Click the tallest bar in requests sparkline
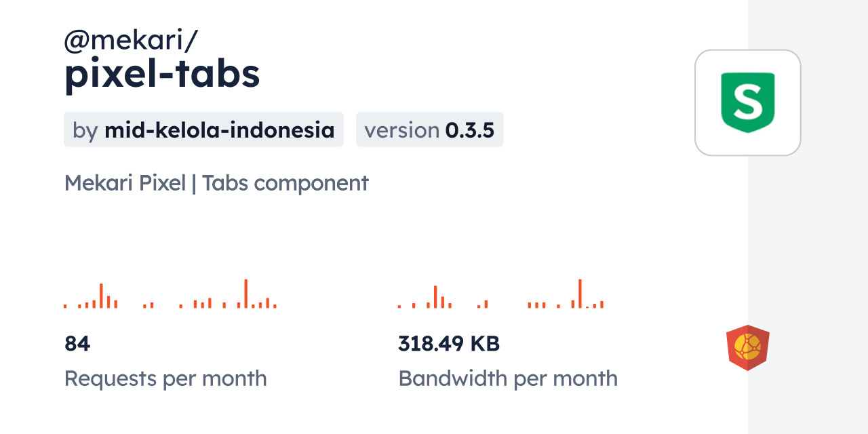This screenshot has height=434, width=868. [245, 294]
